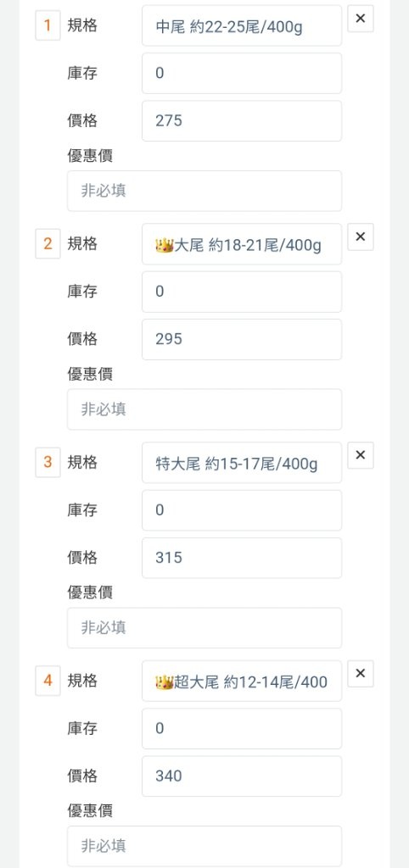Click the number 3 row badge
Image resolution: width=409 pixels, height=868 pixels.
pos(48,462)
